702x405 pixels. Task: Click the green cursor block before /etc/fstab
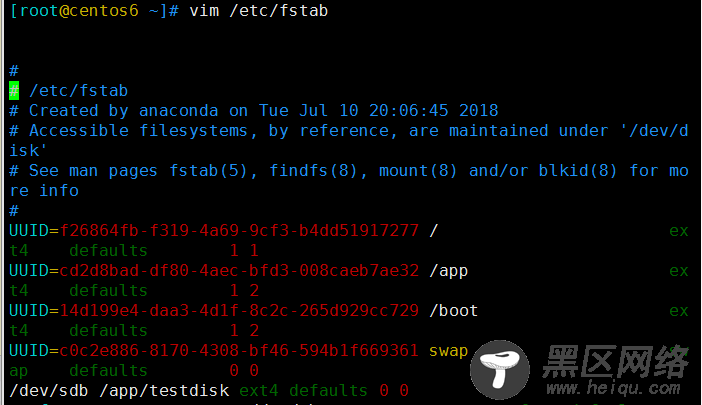[14, 91]
